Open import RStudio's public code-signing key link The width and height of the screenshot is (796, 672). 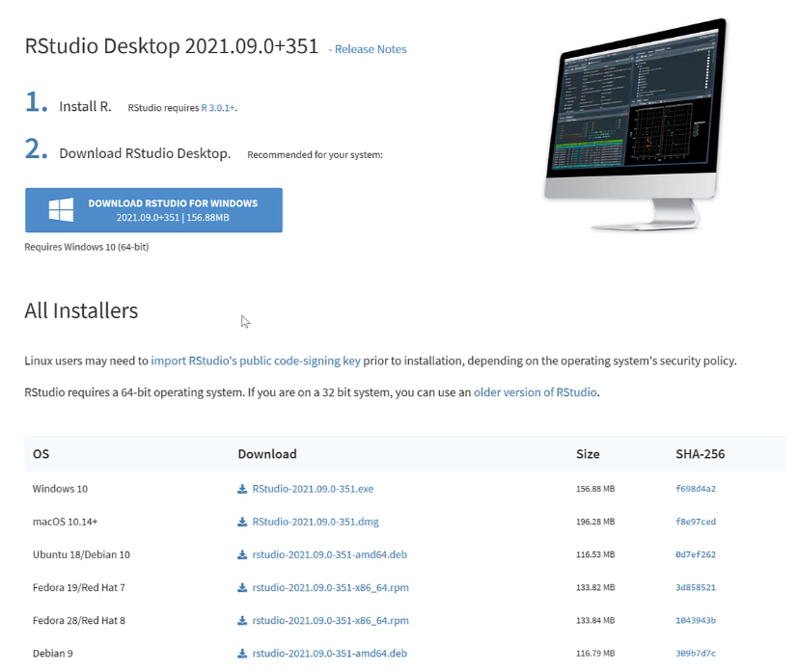point(256,362)
